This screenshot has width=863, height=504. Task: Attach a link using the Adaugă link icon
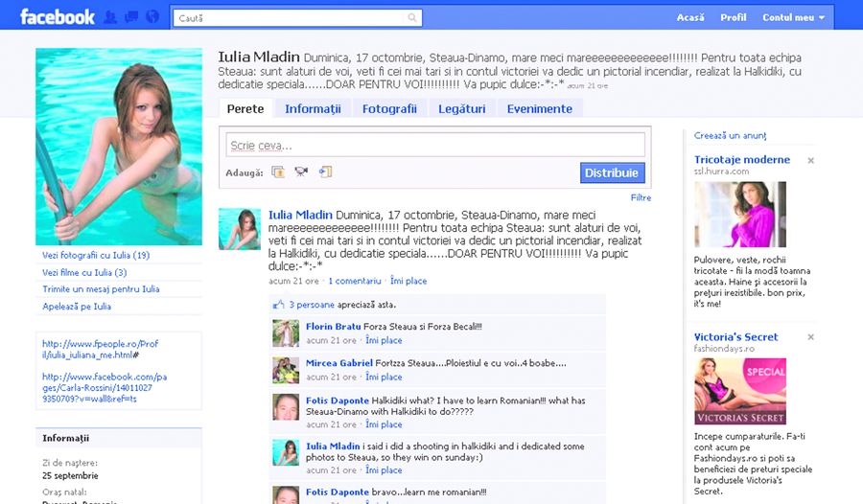pos(325,172)
